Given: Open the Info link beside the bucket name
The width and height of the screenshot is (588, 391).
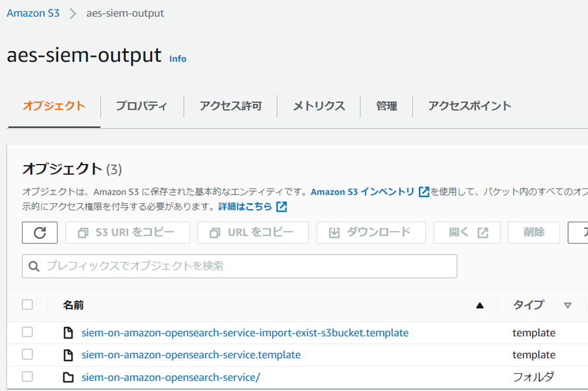Looking at the screenshot, I should [x=178, y=59].
